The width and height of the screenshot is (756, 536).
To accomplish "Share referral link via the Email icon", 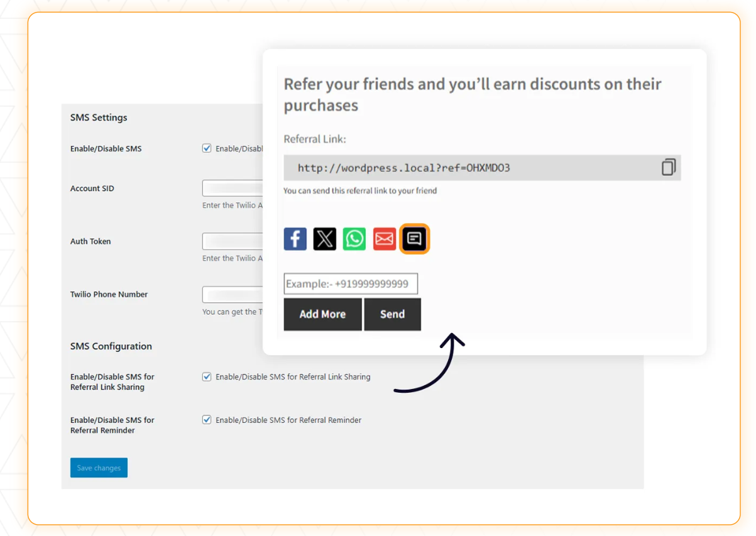I will point(384,238).
